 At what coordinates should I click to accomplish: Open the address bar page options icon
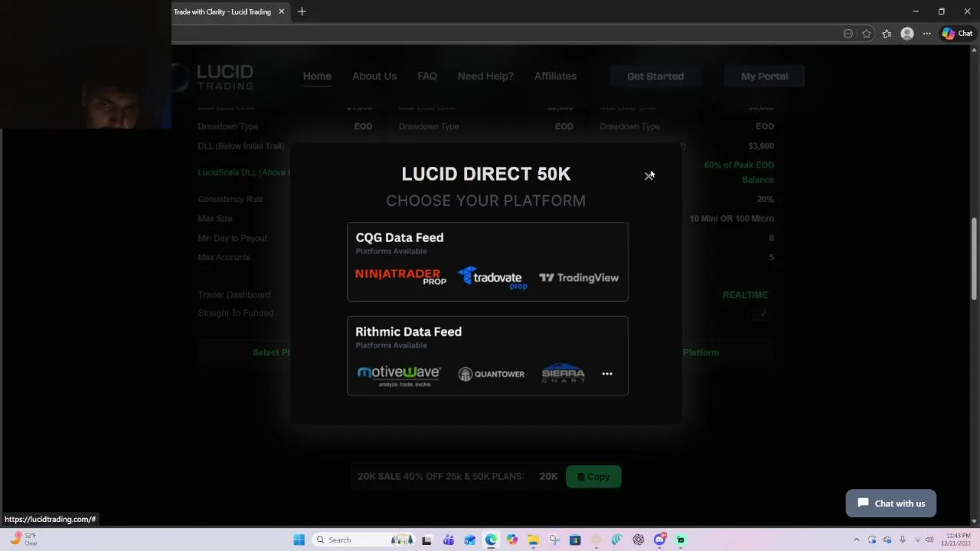click(848, 34)
